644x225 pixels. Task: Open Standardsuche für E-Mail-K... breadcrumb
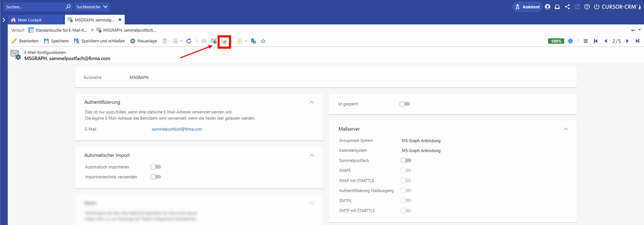pyautogui.click(x=61, y=30)
